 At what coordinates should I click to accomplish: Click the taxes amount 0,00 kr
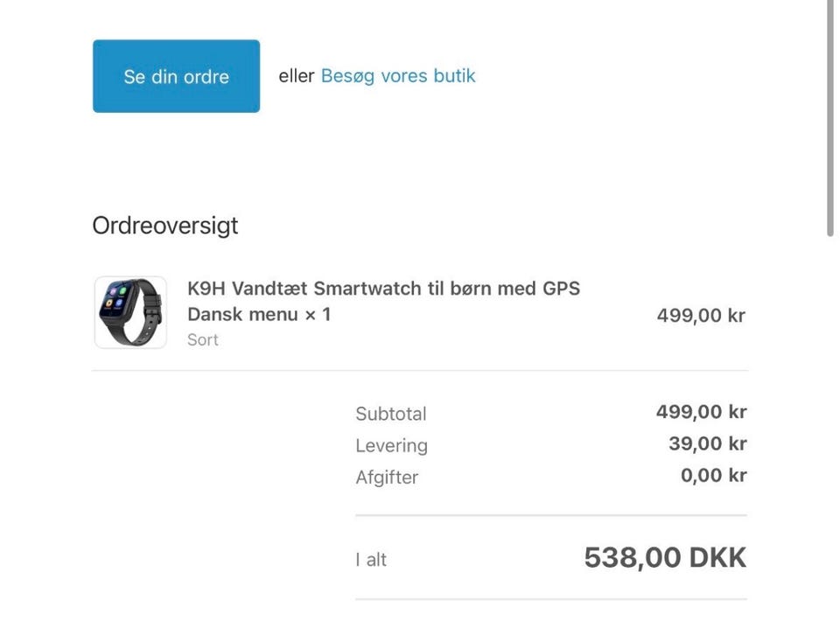coord(713,475)
